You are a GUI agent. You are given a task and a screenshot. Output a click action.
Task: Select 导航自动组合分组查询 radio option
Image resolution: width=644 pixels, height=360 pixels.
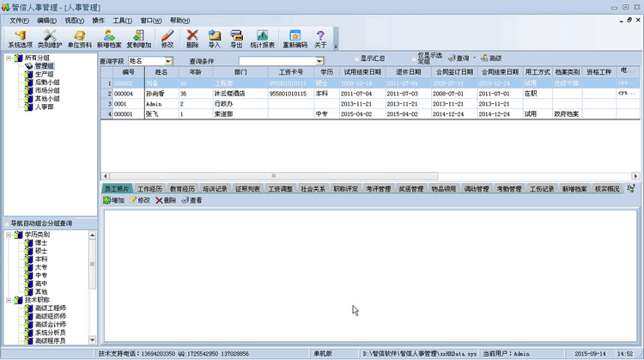pyautogui.click(x=7, y=223)
